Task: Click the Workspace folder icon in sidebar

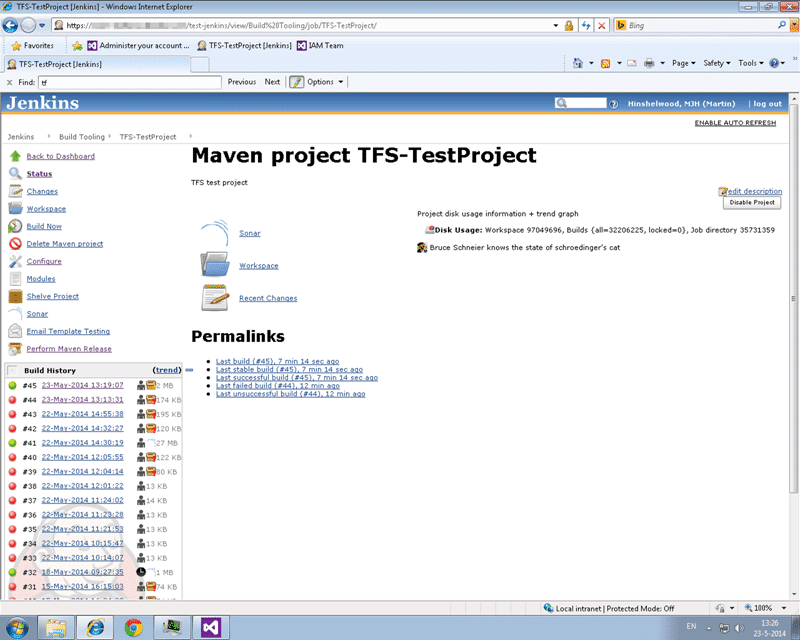Action: (x=15, y=208)
